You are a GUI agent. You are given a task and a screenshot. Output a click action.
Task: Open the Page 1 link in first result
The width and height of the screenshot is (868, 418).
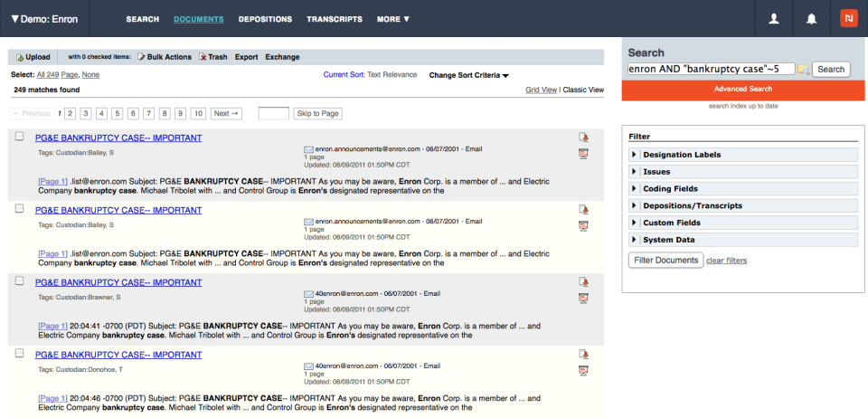52,182
